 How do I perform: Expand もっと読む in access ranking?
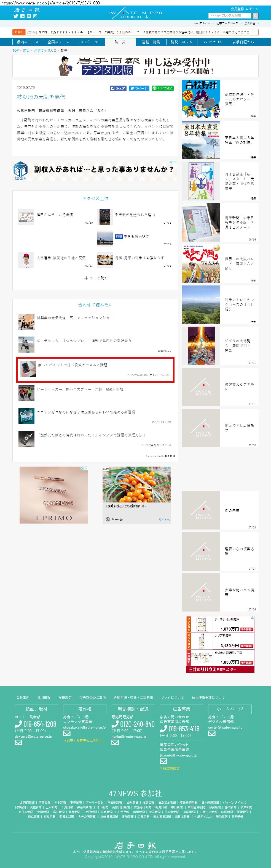[96, 278]
